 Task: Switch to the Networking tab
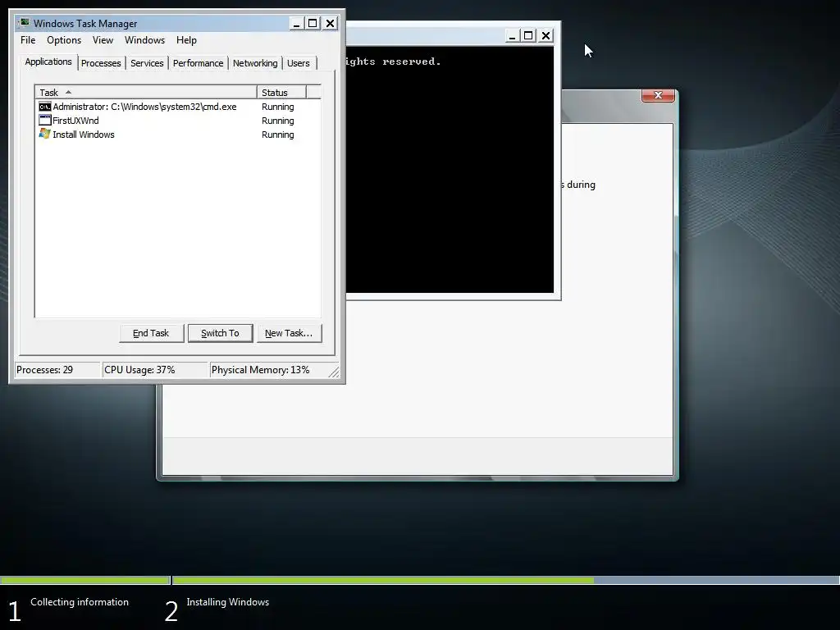click(255, 63)
